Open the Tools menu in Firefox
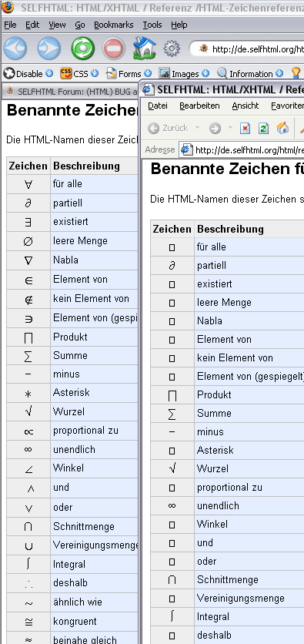304x644 pixels. 152,25
